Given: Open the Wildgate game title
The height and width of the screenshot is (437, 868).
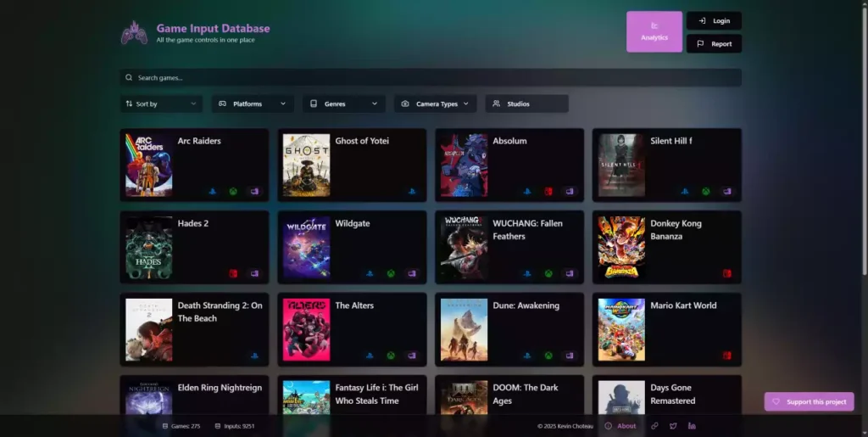Looking at the screenshot, I should point(353,223).
